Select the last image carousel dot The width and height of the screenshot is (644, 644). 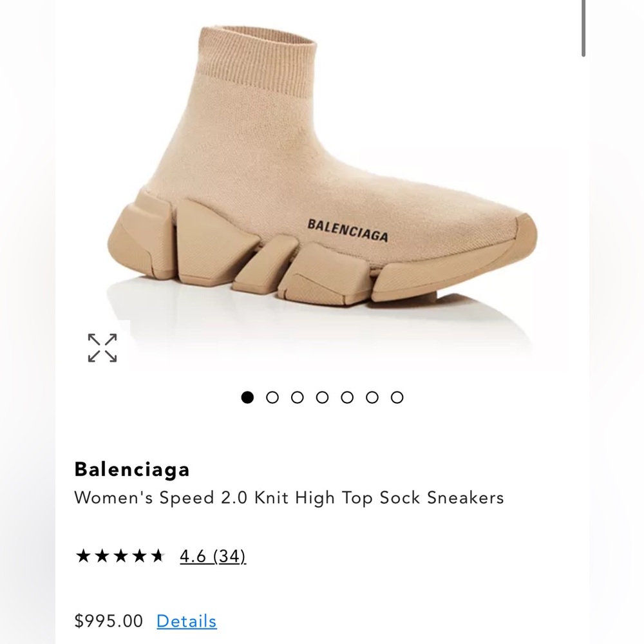(398, 397)
